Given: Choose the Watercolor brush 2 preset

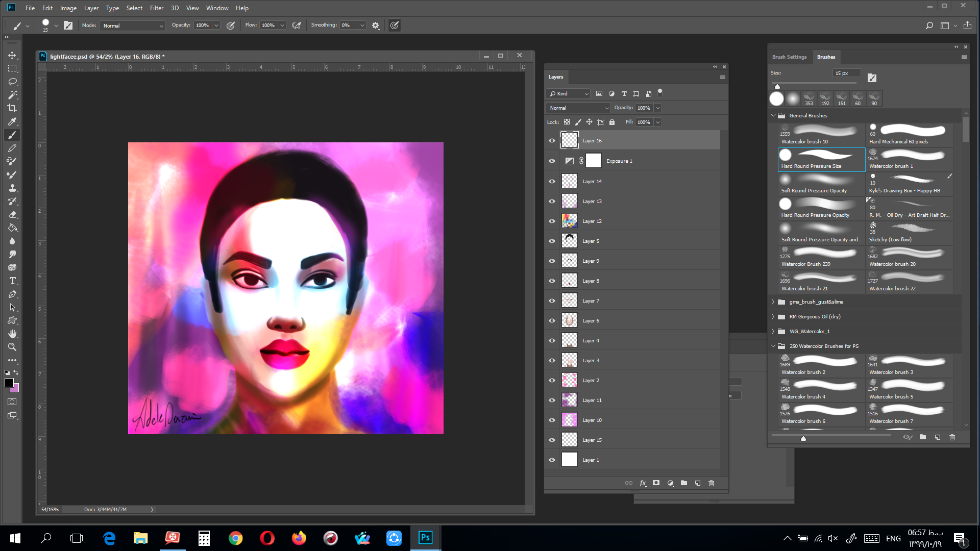Looking at the screenshot, I should [821, 366].
